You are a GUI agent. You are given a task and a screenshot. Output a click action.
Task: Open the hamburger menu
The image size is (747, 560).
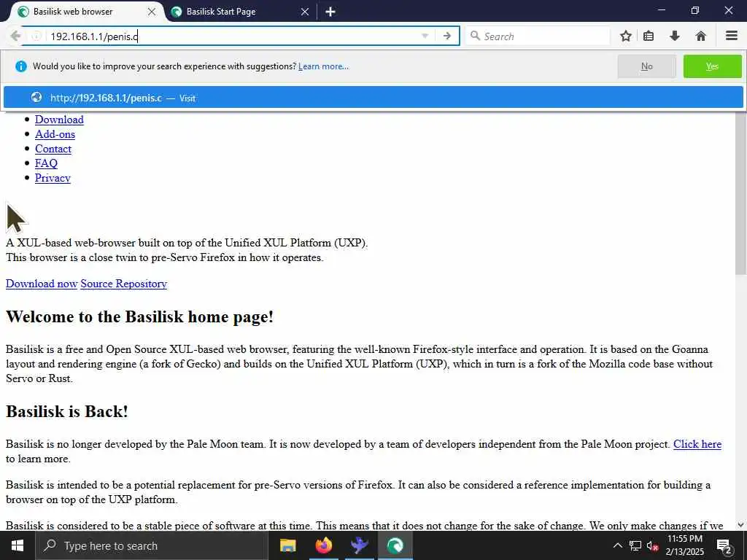point(731,36)
